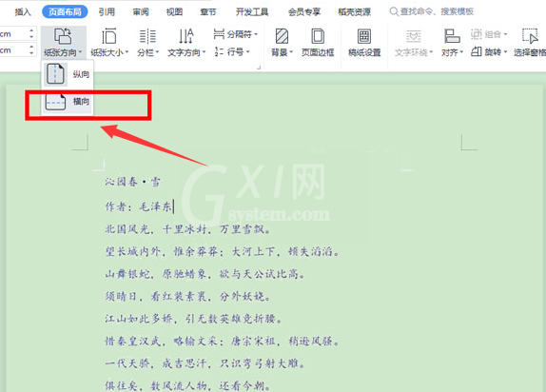
Task: Select 横向 landscape orientation option
Action: (x=68, y=102)
